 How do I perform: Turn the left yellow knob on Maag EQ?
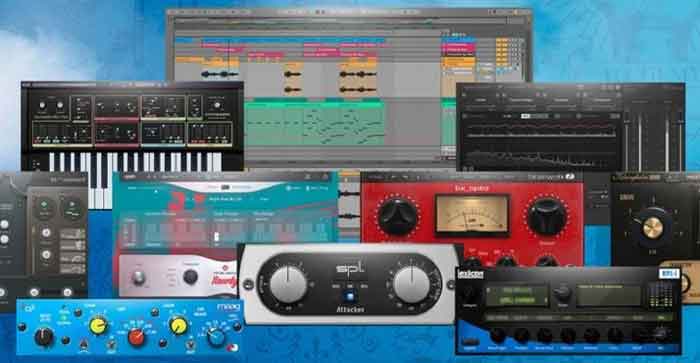[x=98, y=326]
